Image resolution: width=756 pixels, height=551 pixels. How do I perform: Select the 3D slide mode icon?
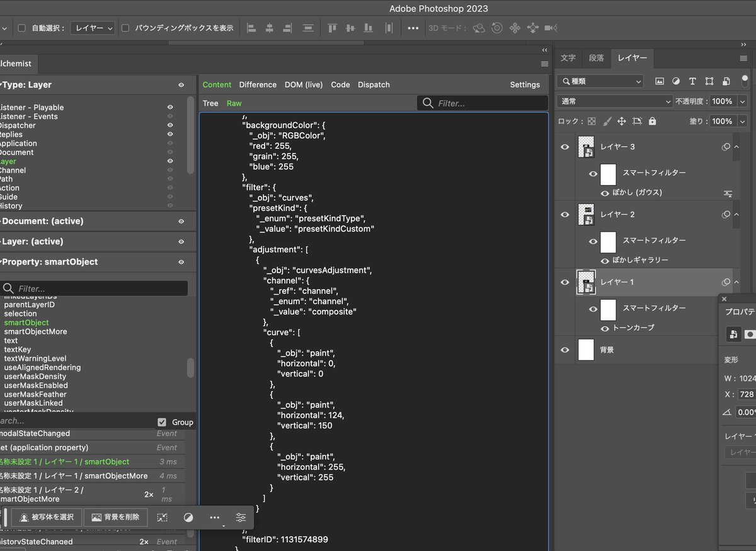click(x=533, y=28)
